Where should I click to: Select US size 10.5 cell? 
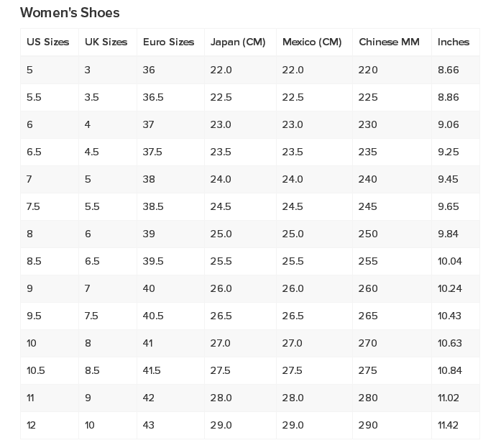pyautogui.click(x=36, y=370)
